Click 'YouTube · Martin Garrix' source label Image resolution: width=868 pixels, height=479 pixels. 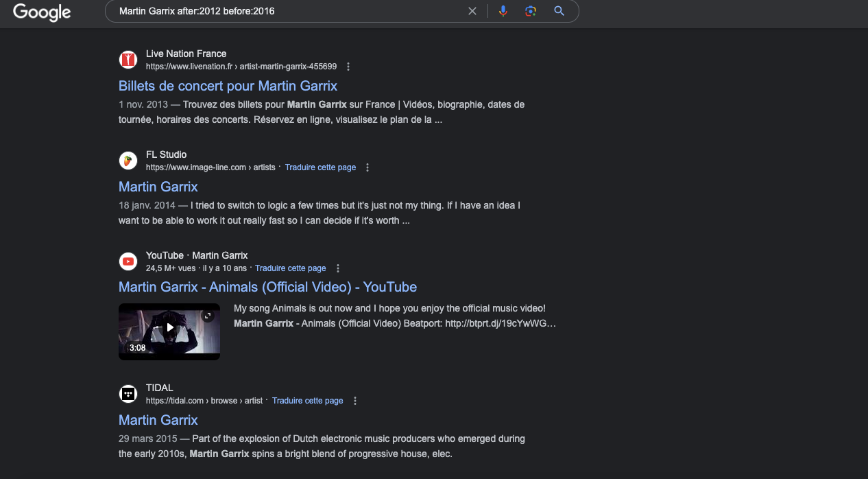click(197, 255)
